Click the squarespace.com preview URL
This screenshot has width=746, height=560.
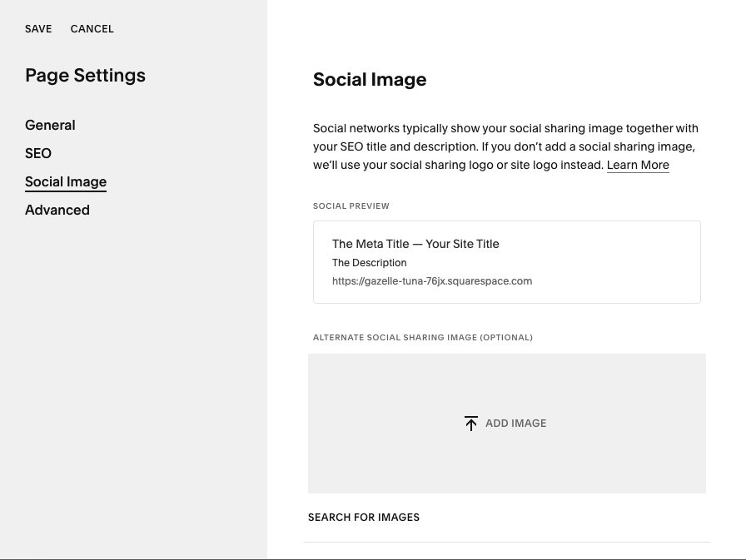click(x=432, y=281)
